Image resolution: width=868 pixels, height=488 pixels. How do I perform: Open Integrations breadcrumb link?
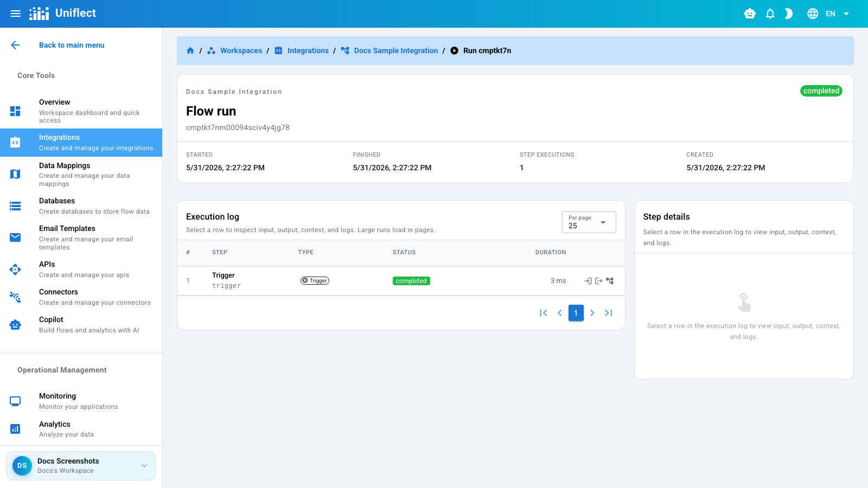click(x=308, y=50)
